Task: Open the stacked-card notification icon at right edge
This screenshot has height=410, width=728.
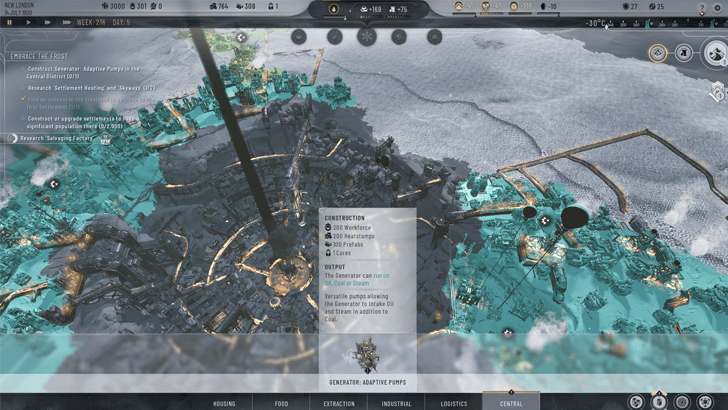Action: pyautogui.click(x=717, y=91)
